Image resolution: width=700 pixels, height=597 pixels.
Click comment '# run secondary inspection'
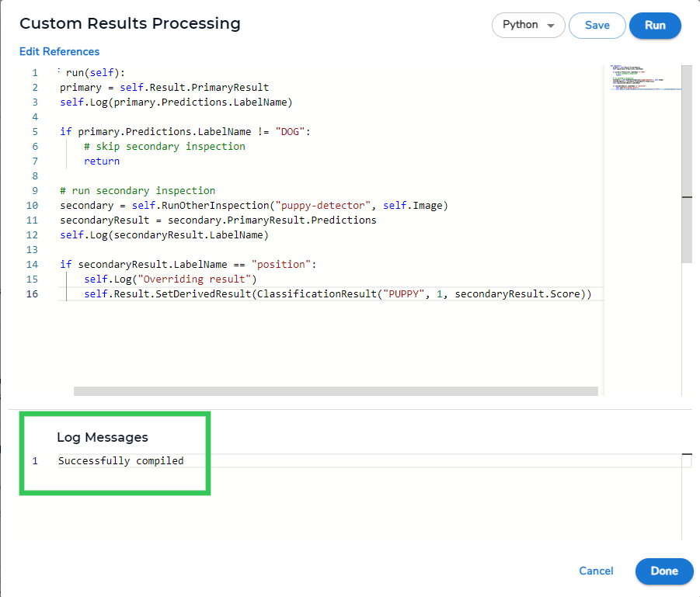(138, 190)
